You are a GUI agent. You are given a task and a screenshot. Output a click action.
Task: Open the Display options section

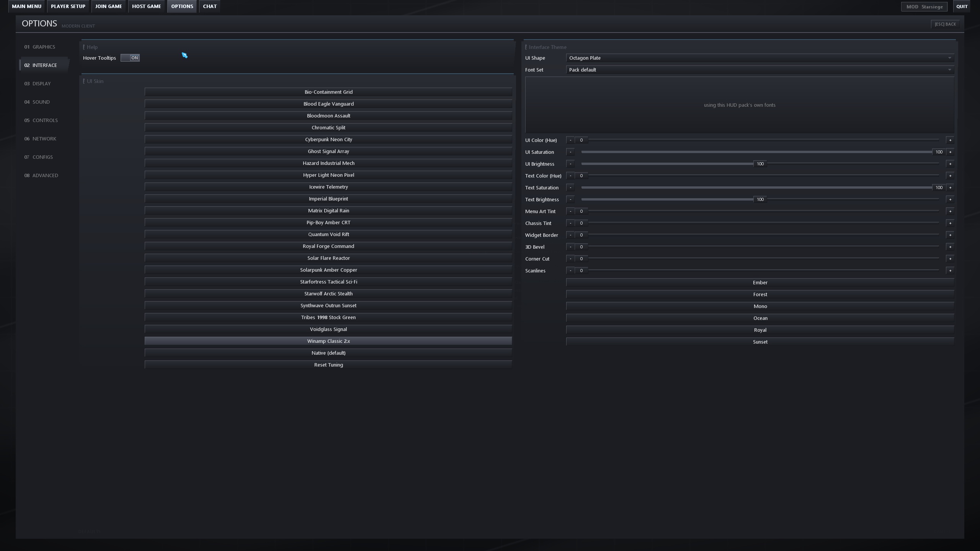(44, 83)
